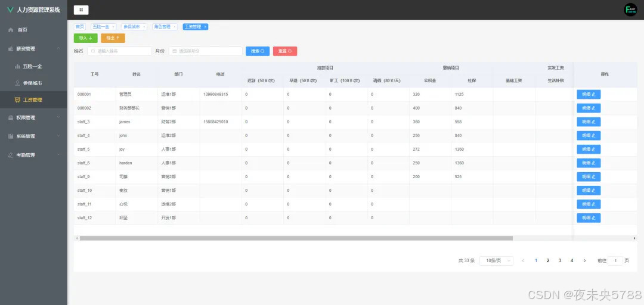644x305 pixels.
Task: Open 明细 for employee 000001
Action: [x=589, y=94]
